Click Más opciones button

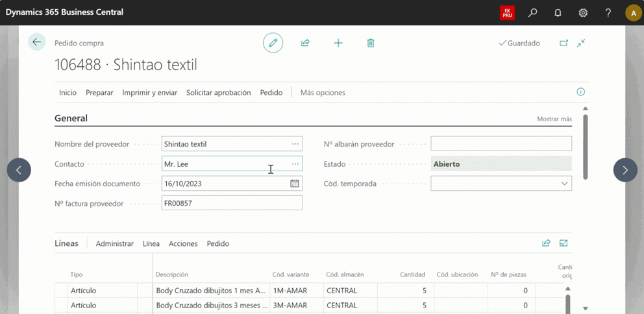[323, 93]
